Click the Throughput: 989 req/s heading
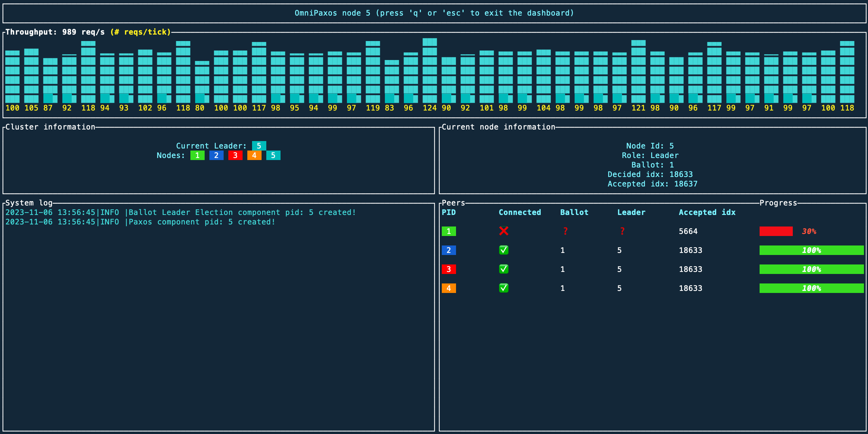This screenshot has width=868, height=434. click(55, 32)
